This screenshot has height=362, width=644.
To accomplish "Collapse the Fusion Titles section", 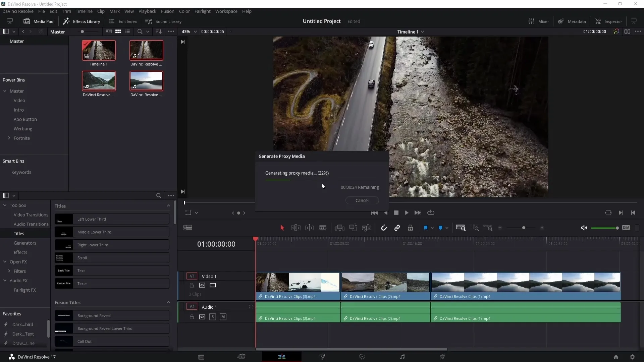I will pos(168,302).
